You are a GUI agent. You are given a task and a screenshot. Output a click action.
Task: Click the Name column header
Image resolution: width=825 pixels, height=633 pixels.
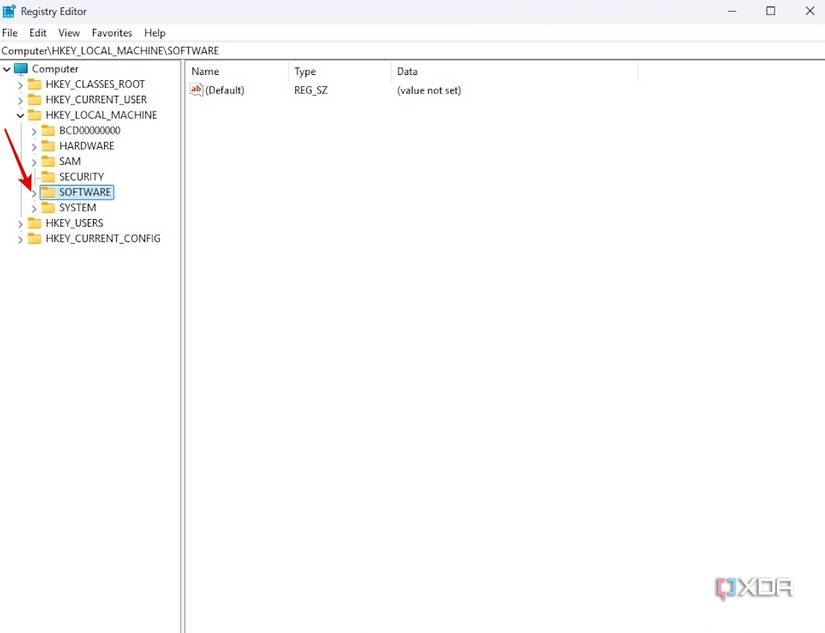[204, 71]
